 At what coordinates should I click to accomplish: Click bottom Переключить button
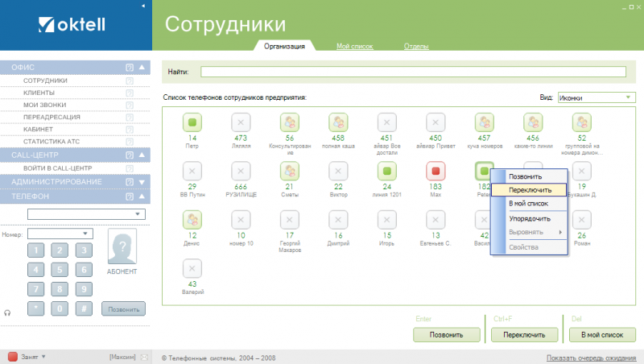point(525,335)
